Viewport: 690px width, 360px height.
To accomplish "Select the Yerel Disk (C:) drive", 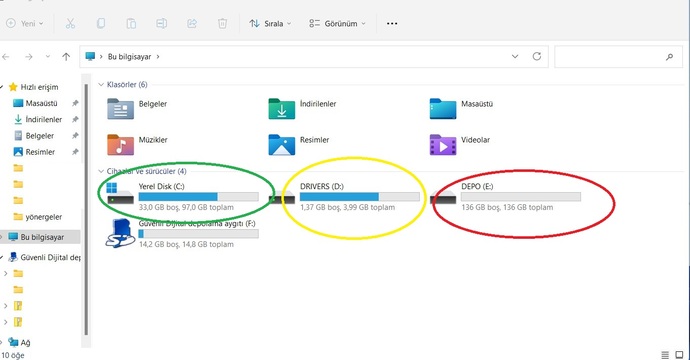I will (183, 197).
